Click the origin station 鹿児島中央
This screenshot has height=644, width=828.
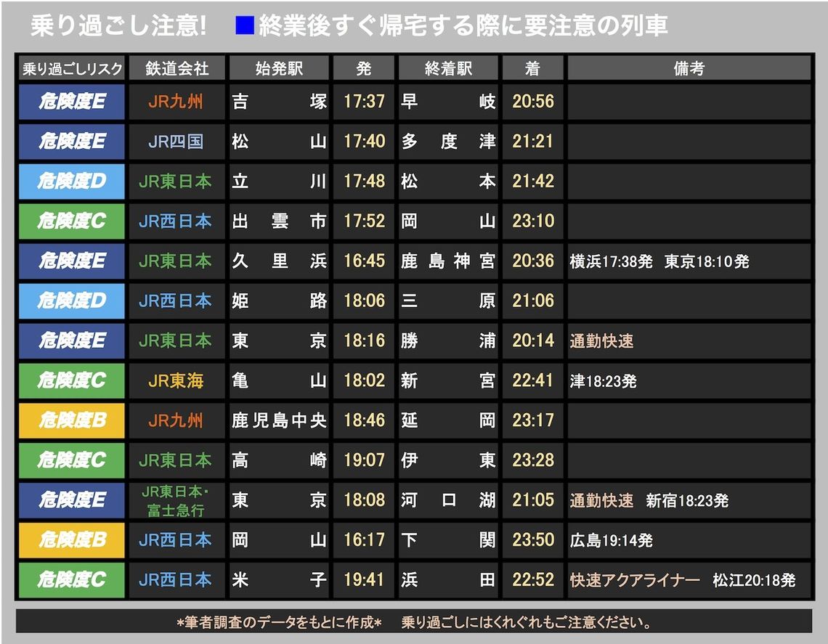279,420
